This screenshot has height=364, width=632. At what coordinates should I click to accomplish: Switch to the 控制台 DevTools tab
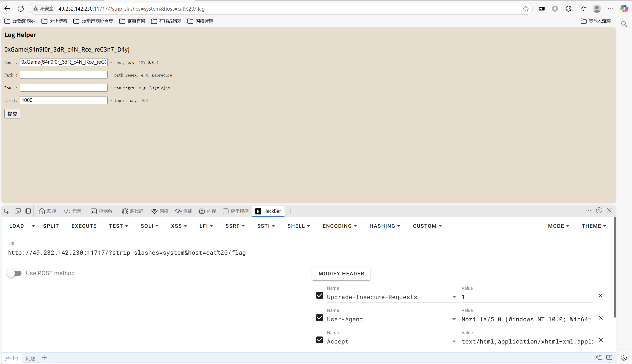[x=102, y=211]
